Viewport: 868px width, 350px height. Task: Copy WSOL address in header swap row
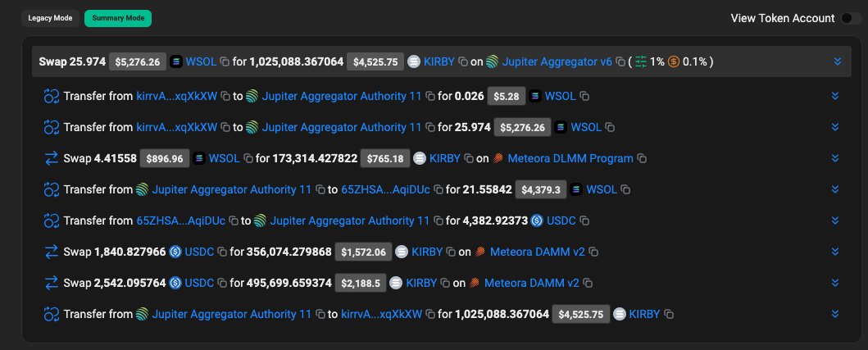(x=225, y=62)
